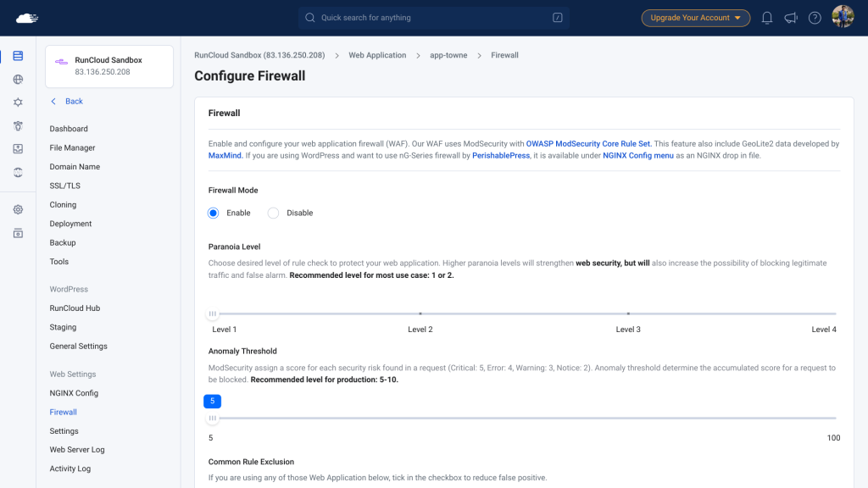Screen dimensions: 868x488
Task: Go Back via the Back link
Action: coord(75,102)
